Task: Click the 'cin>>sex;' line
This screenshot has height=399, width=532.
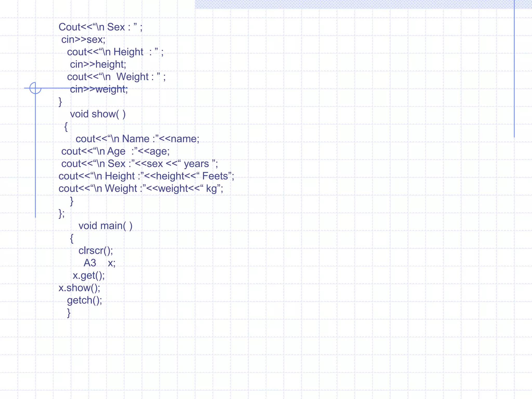Action: coord(83,39)
